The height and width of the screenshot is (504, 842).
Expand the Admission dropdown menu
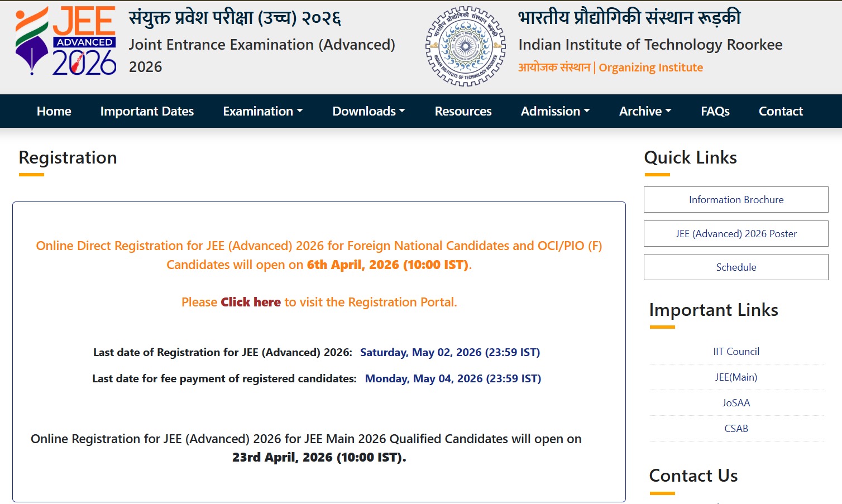pyautogui.click(x=555, y=111)
